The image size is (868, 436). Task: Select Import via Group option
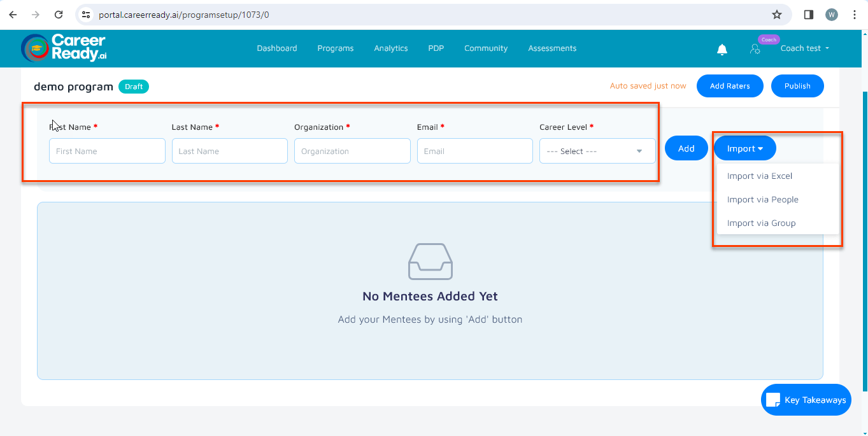tap(761, 223)
